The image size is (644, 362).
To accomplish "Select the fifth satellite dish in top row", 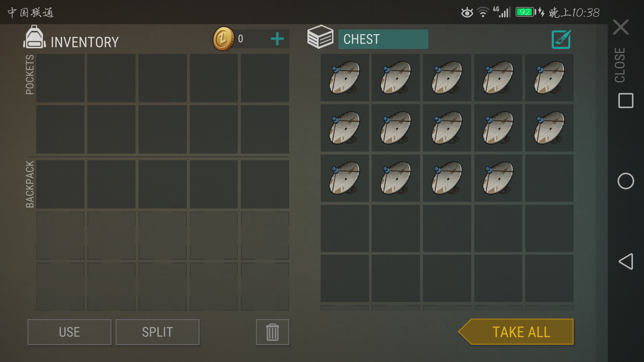I will [x=549, y=77].
